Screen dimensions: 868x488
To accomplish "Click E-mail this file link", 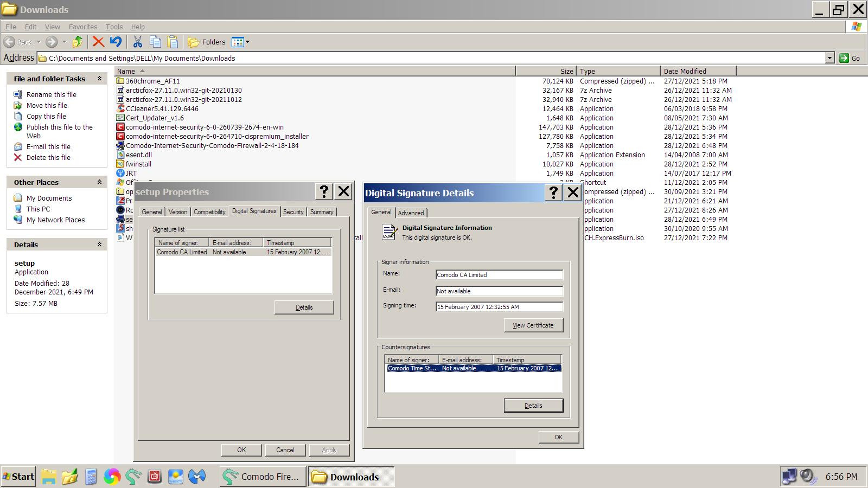I will [x=48, y=146].
